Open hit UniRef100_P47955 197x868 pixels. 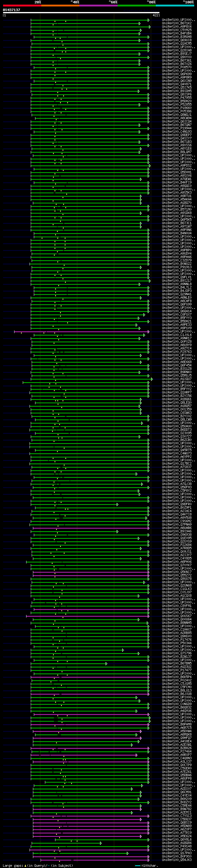point(177,98)
